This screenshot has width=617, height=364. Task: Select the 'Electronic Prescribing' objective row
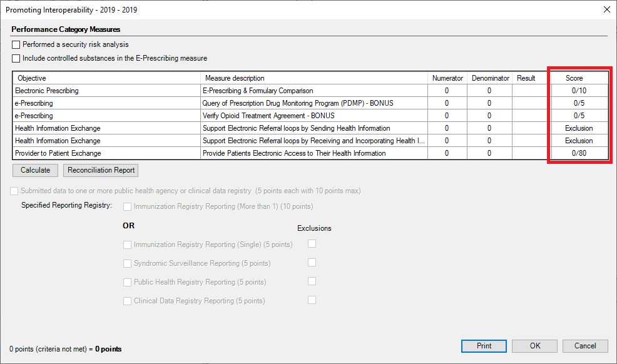106,91
